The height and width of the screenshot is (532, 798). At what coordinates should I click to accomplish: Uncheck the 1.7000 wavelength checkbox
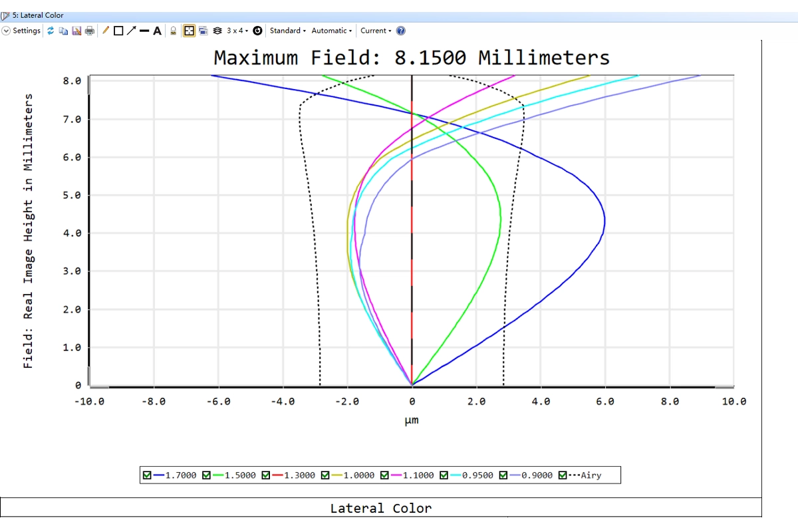coord(147,475)
